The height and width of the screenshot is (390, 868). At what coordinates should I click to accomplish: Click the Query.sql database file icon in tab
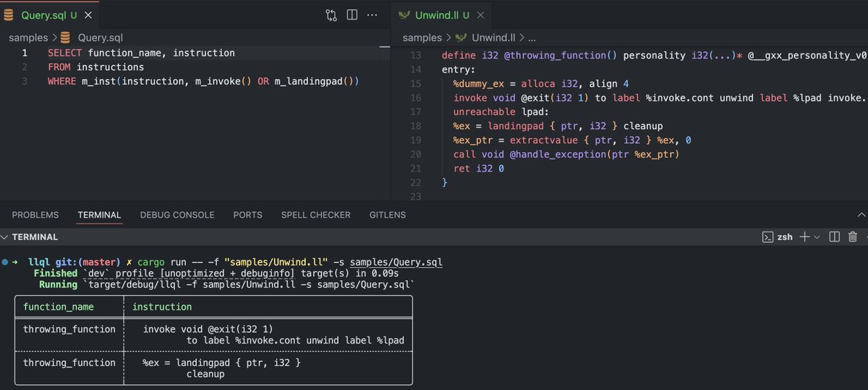tap(9, 14)
